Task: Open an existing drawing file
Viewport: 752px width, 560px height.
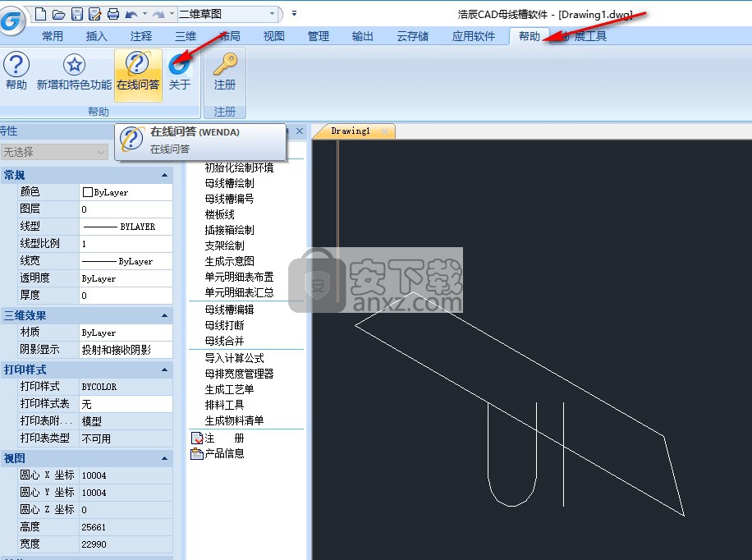Action: (58, 15)
